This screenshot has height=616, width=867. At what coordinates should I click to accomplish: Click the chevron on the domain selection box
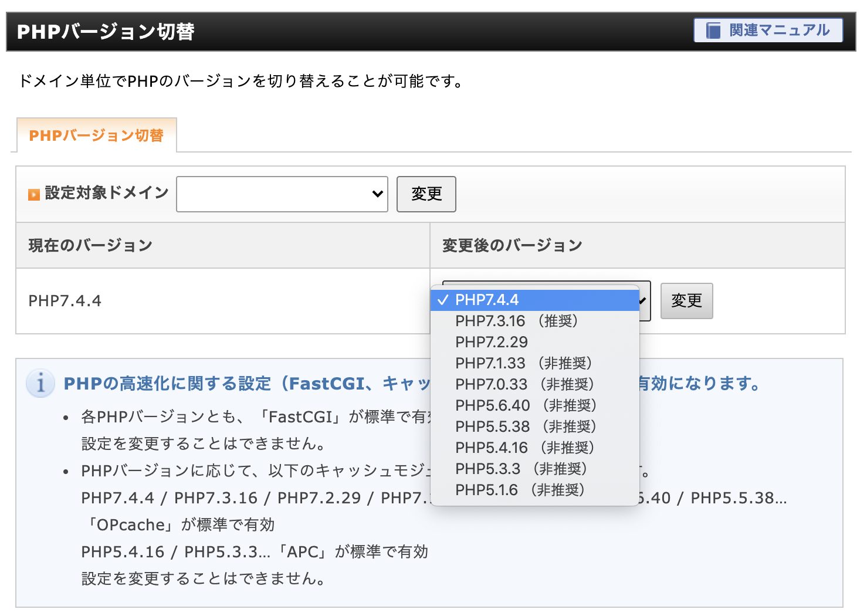click(x=377, y=194)
